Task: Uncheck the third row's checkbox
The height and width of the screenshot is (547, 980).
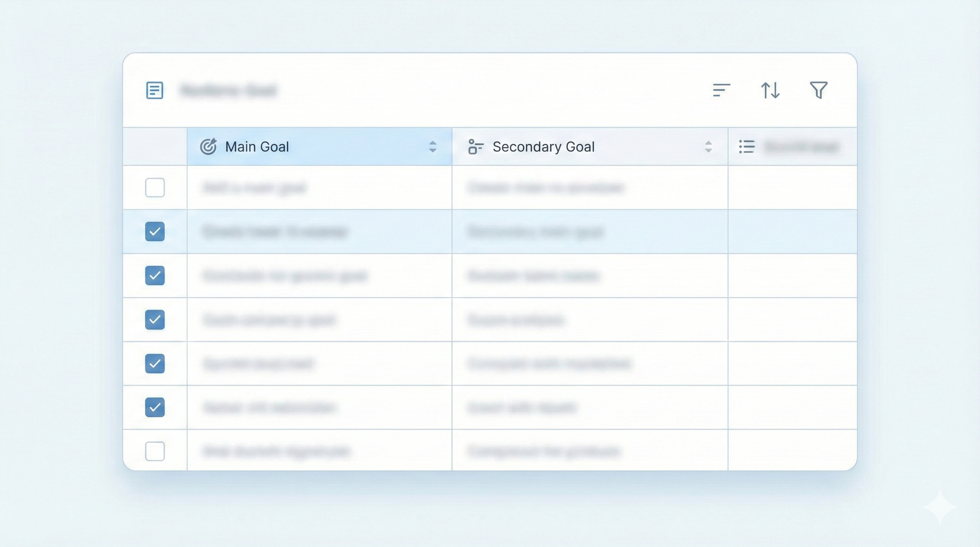Action: pos(155,275)
